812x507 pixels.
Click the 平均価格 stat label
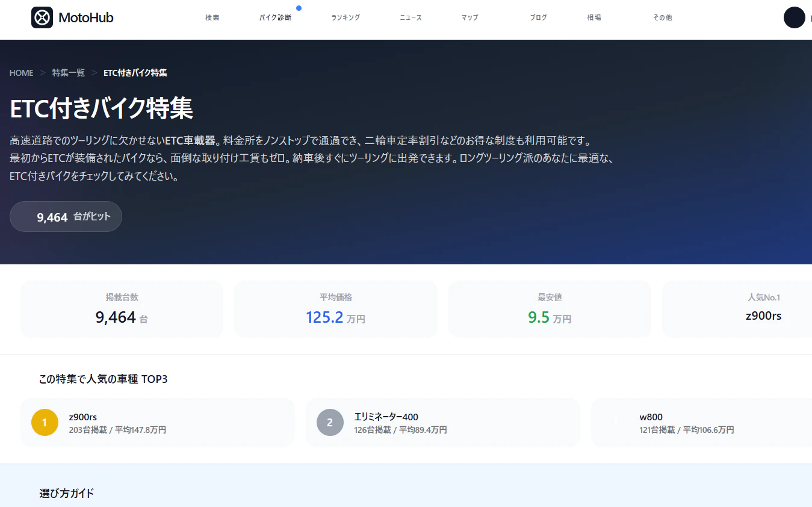[x=336, y=297]
